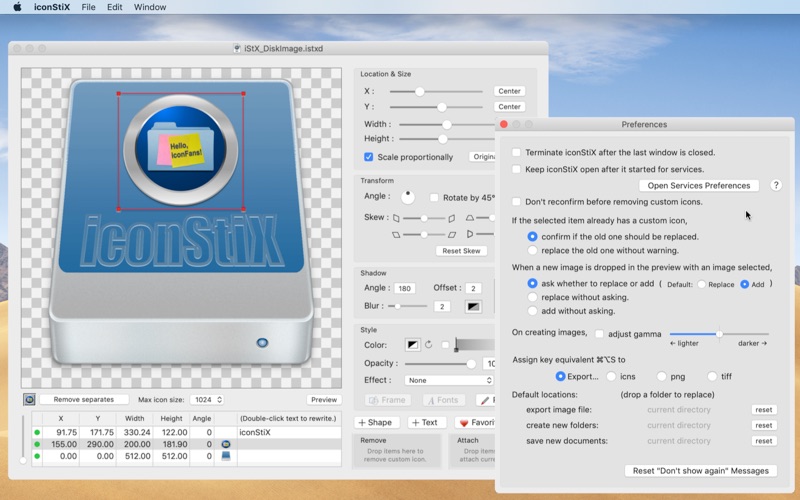
Task: Click the help question mark button
Action: click(776, 185)
